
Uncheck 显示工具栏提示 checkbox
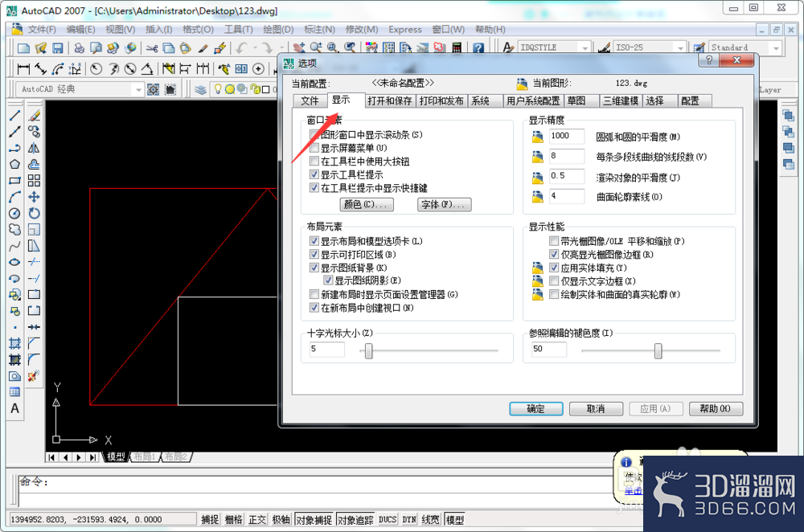pos(314,174)
